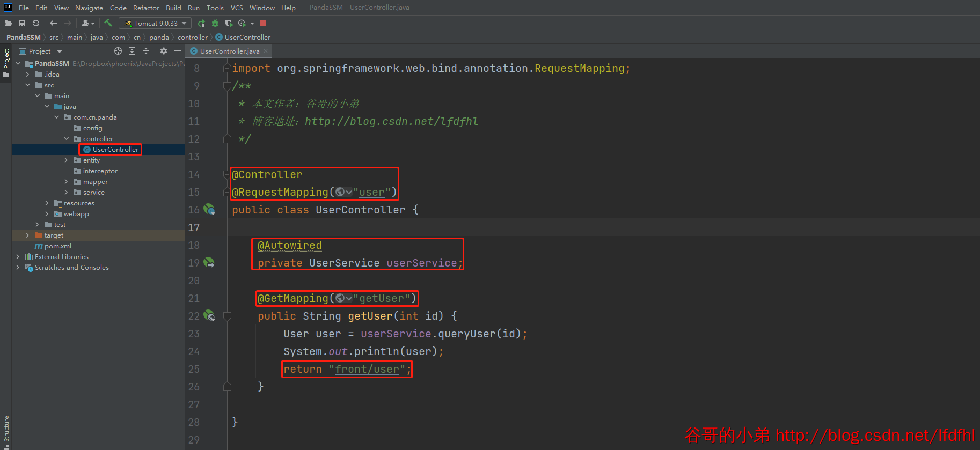Click the panda breadcrumb
The width and height of the screenshot is (980, 450).
click(x=159, y=37)
